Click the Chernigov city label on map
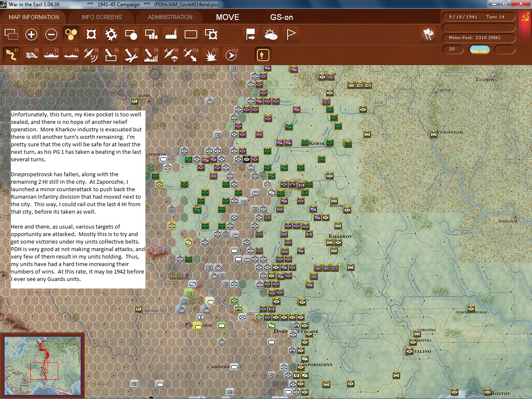The image size is (532, 399). pyautogui.click(x=156, y=155)
